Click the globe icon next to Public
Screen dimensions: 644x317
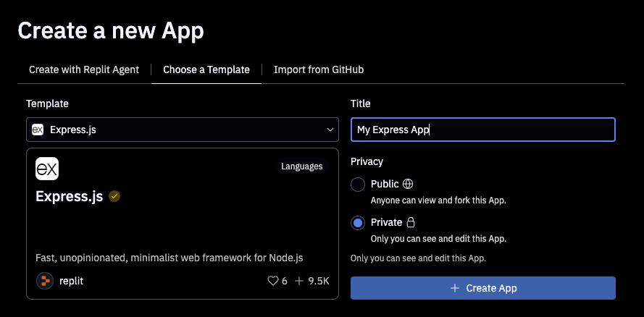pos(408,184)
